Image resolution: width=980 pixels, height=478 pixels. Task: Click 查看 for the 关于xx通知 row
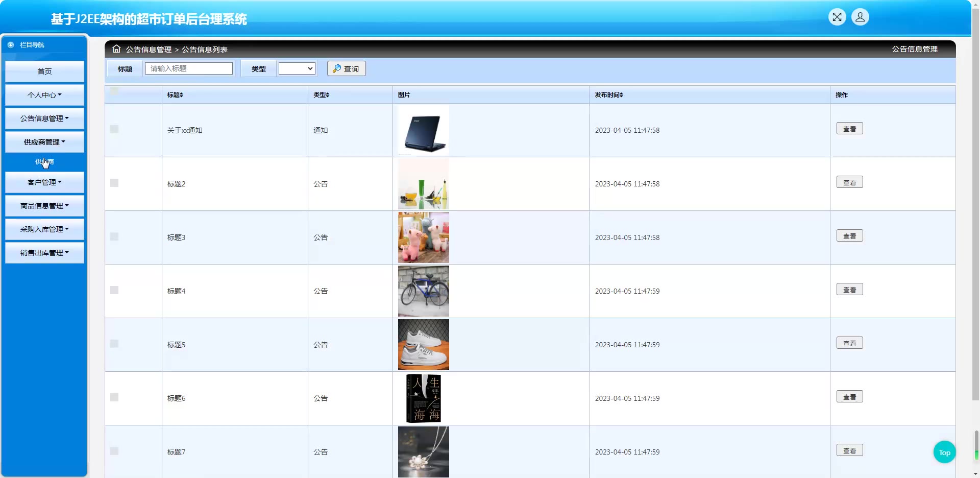click(849, 129)
